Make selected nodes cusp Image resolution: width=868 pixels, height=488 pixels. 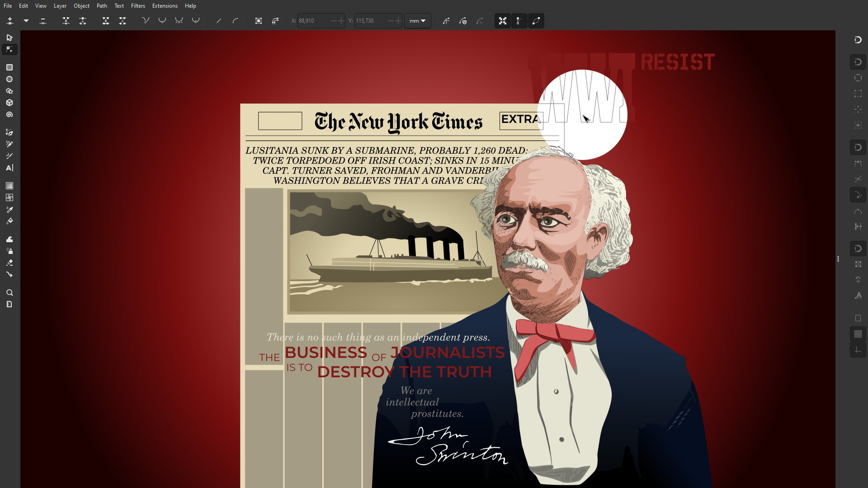coord(146,21)
